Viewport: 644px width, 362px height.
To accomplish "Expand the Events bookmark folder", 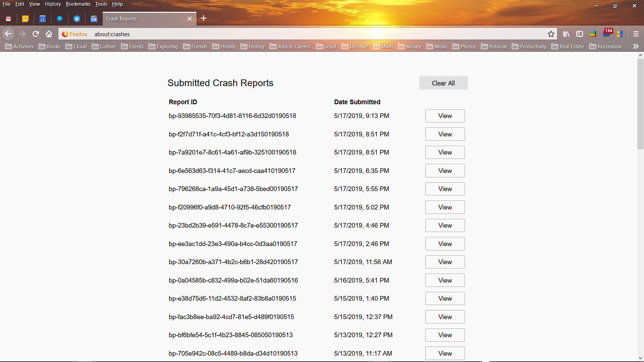I will (x=132, y=46).
